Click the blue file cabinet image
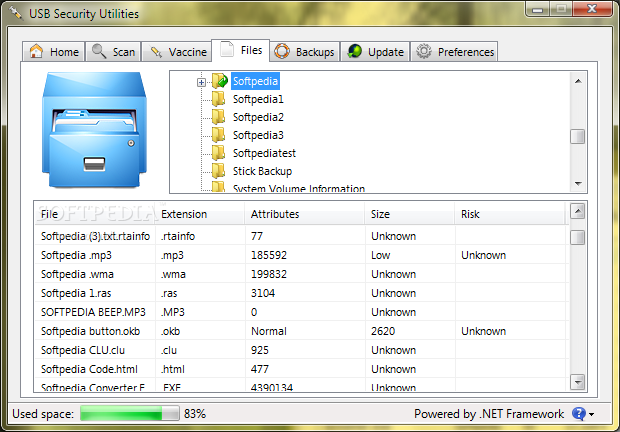The width and height of the screenshot is (620, 432). pos(94,130)
